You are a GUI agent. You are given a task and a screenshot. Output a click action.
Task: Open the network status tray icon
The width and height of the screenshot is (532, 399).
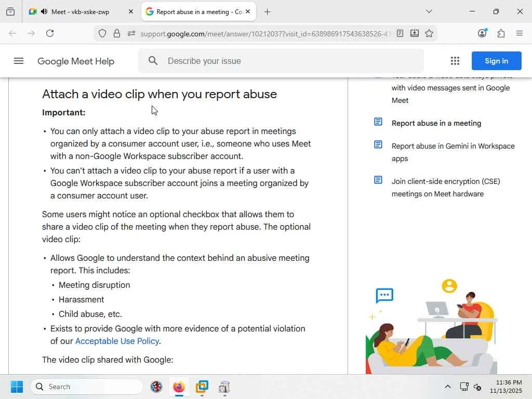coord(464,387)
